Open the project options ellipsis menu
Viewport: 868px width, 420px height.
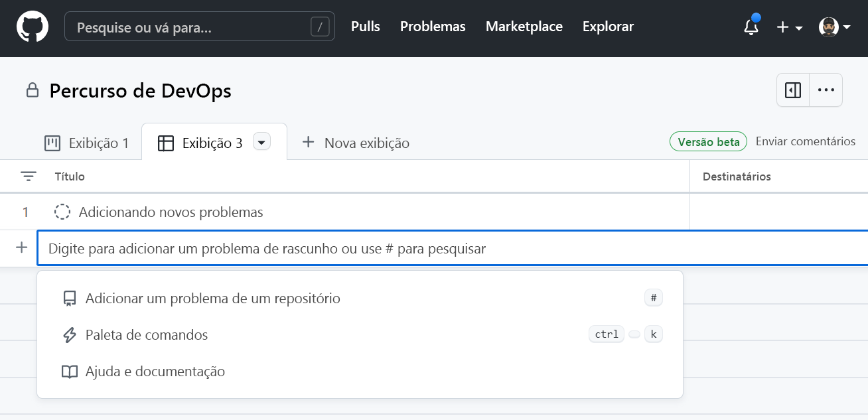[x=826, y=90]
